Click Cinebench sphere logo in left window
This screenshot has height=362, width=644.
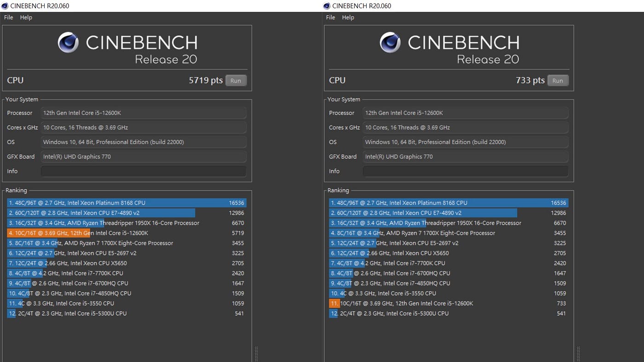tap(68, 42)
